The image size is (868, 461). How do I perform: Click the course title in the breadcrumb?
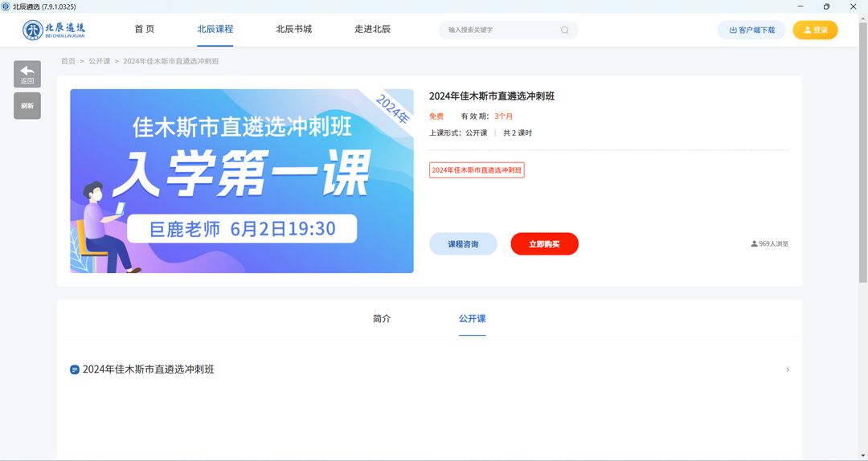tap(171, 61)
